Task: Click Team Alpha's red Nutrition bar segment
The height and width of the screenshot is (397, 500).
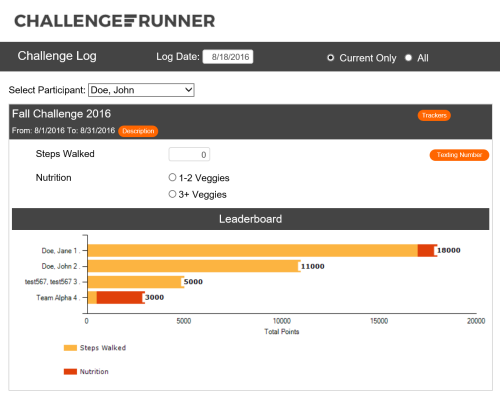Action: (121, 298)
